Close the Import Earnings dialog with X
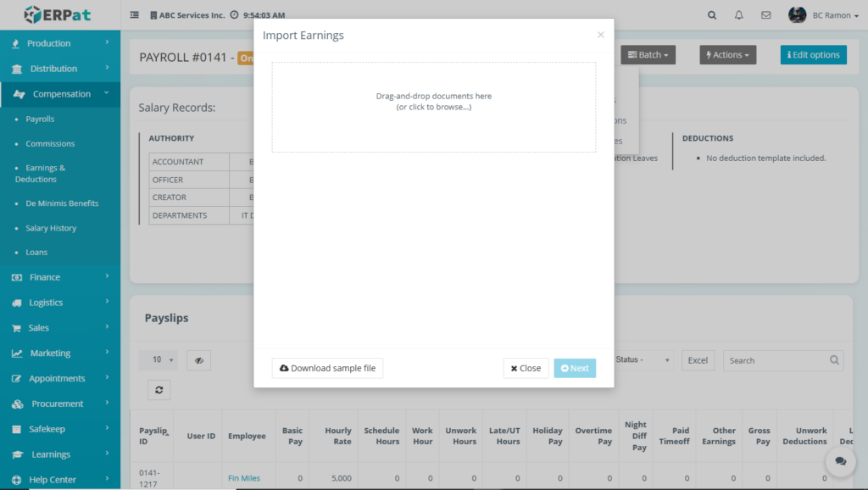Screen dimensions: 868x490 601,35
